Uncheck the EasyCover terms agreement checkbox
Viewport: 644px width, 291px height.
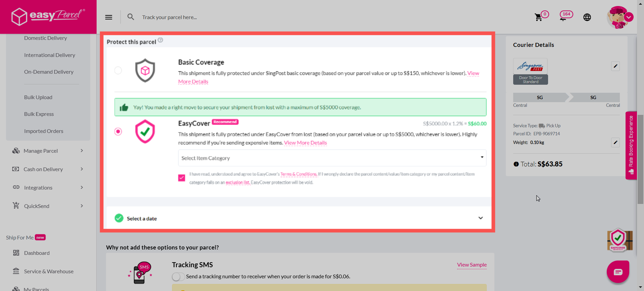click(x=181, y=178)
